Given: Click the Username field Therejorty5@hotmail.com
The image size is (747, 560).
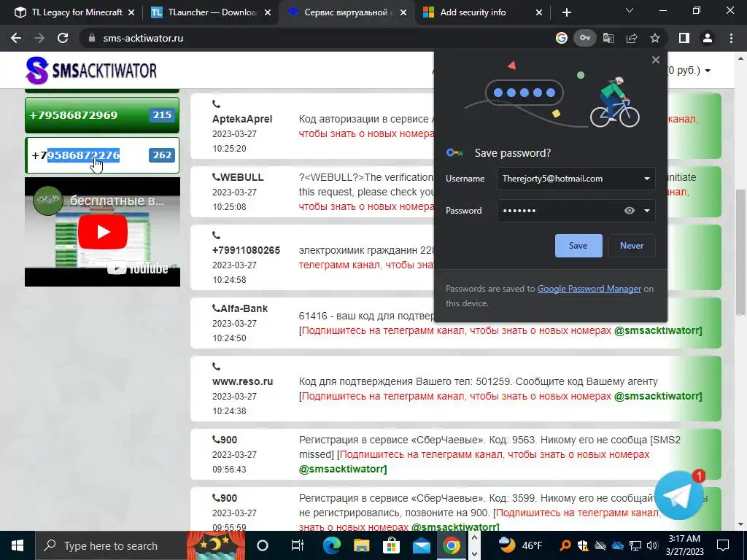Looking at the screenshot, I should [x=576, y=179].
